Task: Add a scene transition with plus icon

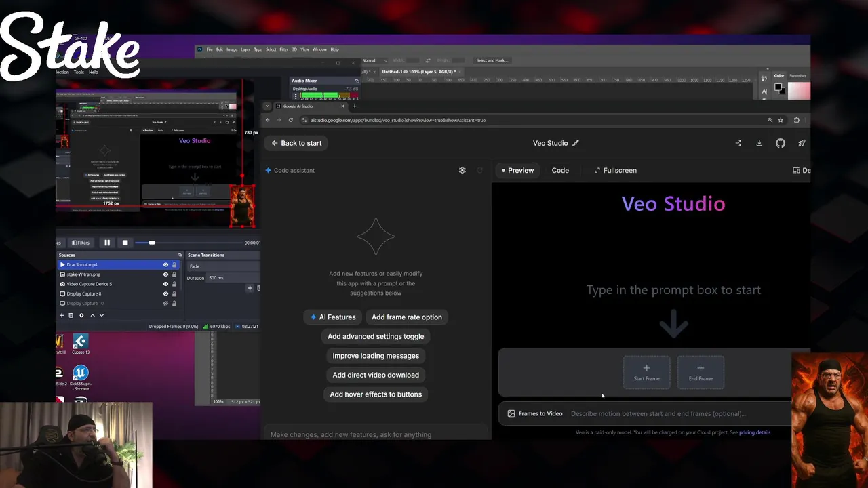Action: 250,288
